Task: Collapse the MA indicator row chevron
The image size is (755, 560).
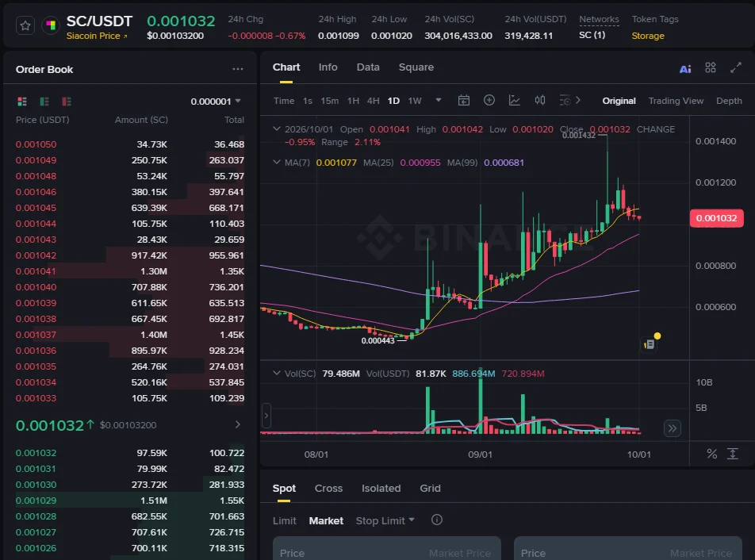Action: pos(276,162)
